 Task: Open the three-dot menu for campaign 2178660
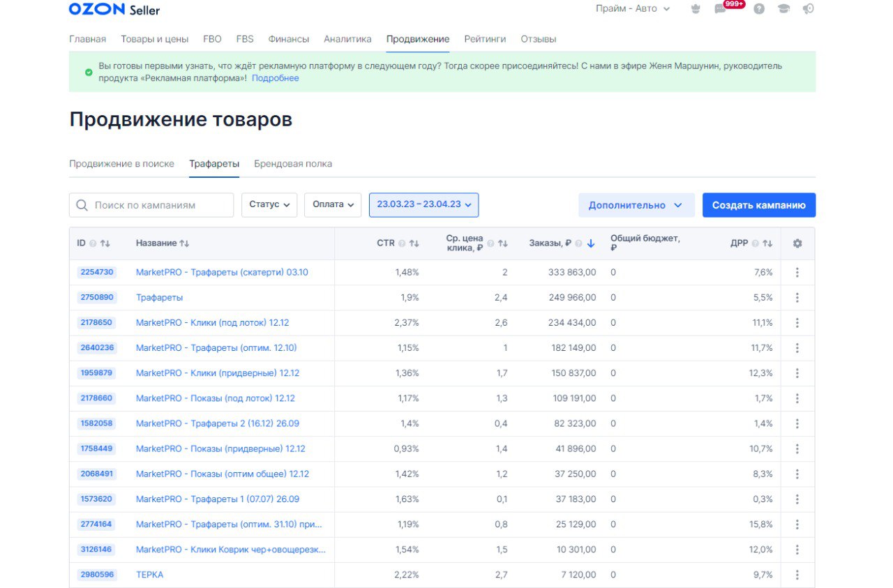pos(797,398)
